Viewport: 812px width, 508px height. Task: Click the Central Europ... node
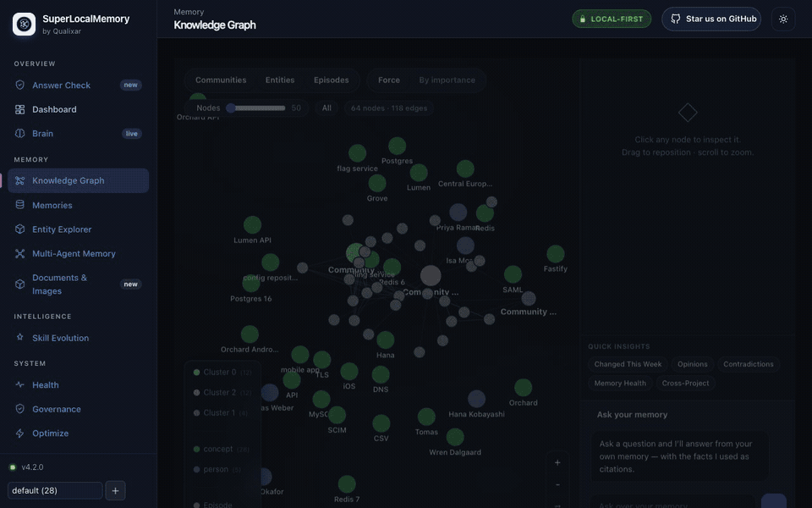(465, 169)
